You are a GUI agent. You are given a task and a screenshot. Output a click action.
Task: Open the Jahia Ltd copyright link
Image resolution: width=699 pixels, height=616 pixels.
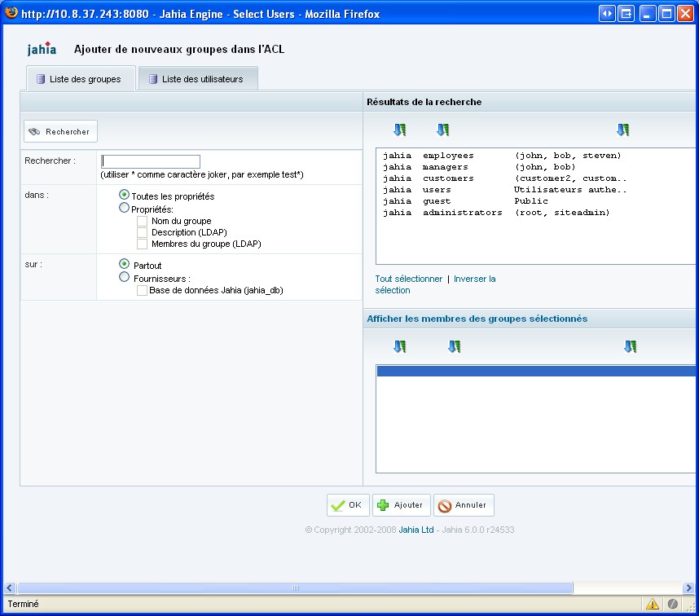(x=416, y=530)
